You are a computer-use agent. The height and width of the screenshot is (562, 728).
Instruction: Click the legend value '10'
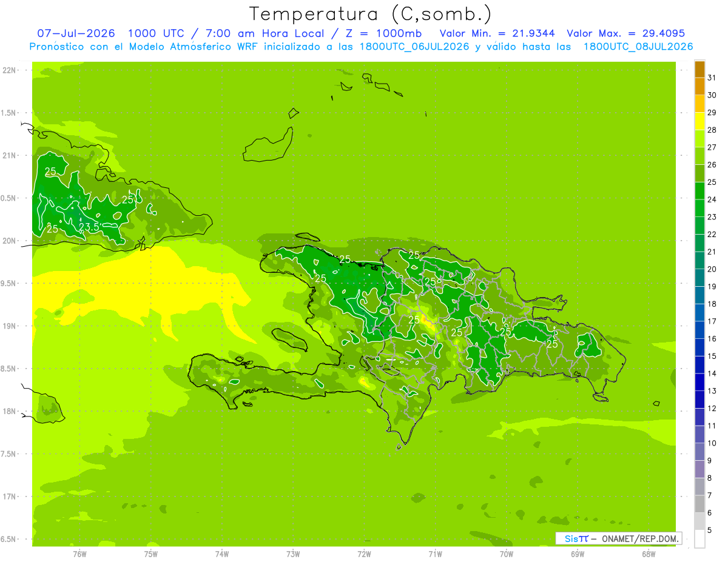coord(712,443)
